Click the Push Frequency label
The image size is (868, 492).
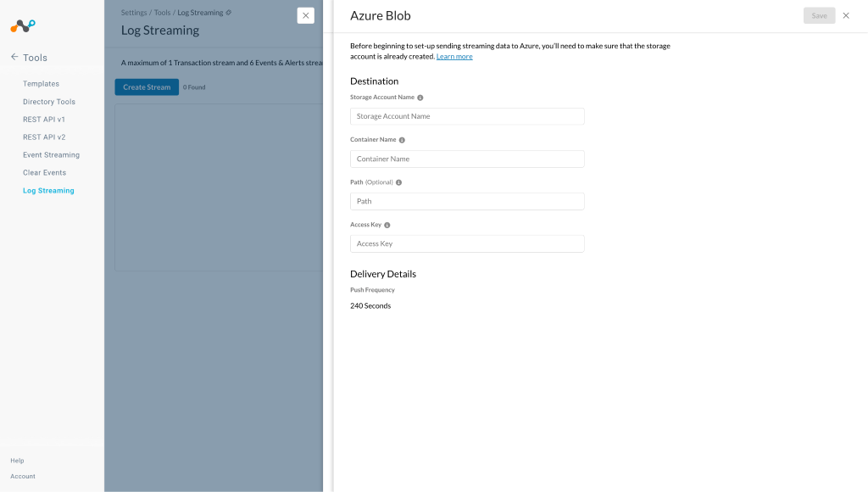373,290
